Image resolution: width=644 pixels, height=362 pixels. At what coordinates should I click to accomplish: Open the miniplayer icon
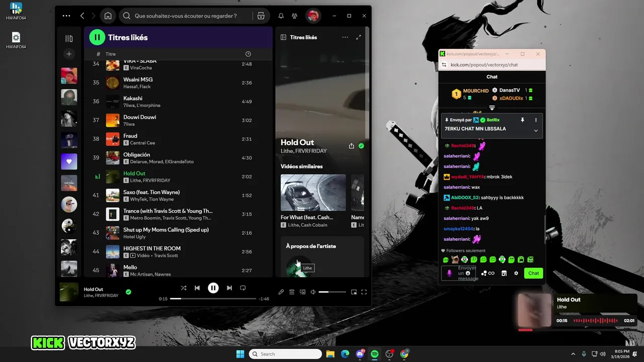(354, 292)
